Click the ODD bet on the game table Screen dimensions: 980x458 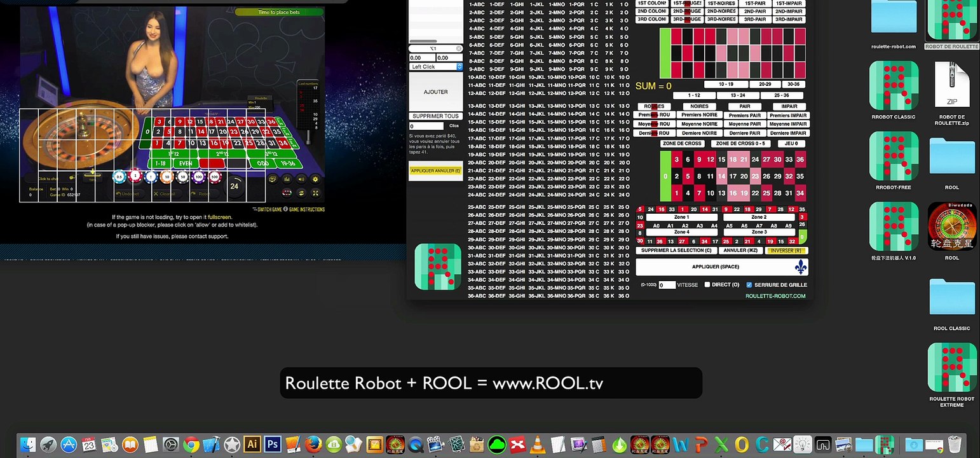[262, 163]
